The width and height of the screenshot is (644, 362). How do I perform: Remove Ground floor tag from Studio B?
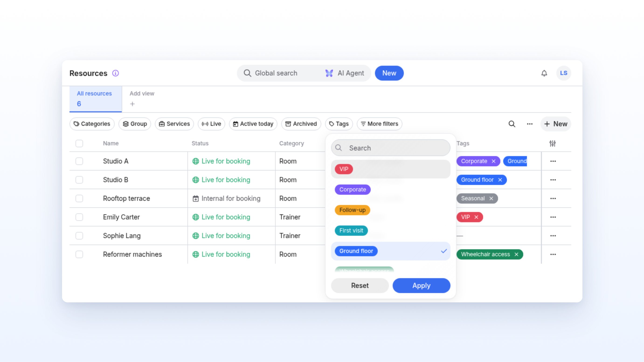[x=500, y=180]
